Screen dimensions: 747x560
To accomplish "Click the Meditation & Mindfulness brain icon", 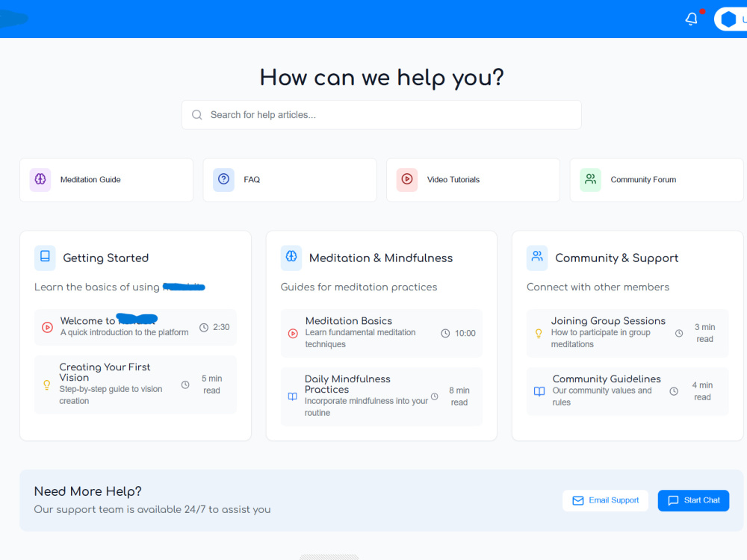I will pyautogui.click(x=291, y=258).
